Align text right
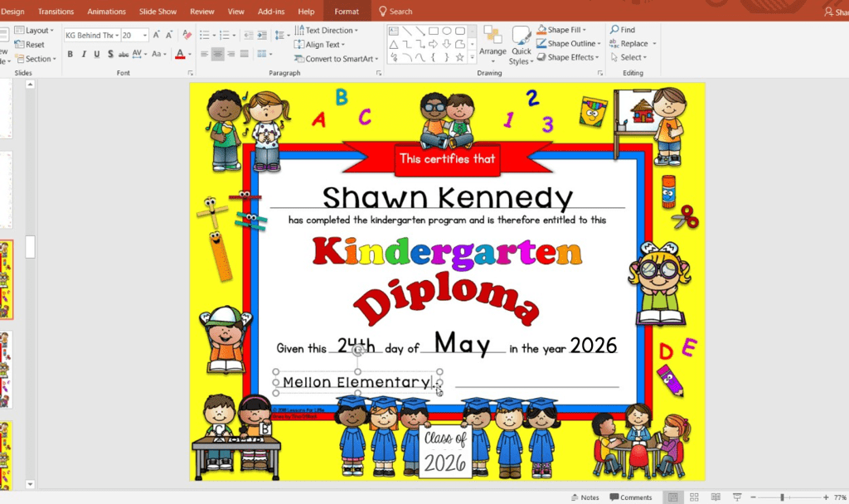The image size is (849, 504). pos(231,54)
